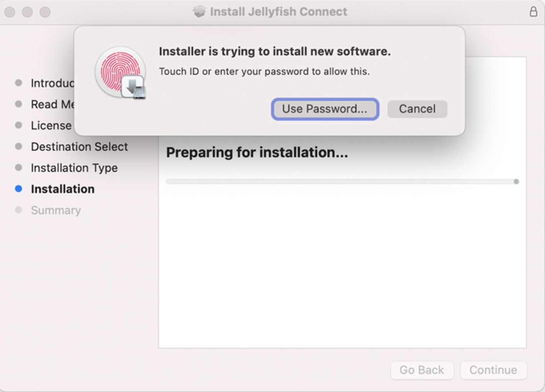Viewport: 545px width, 392px height.
Task: Click the Install Jellyfish Connect window title
Action: pyautogui.click(x=278, y=12)
